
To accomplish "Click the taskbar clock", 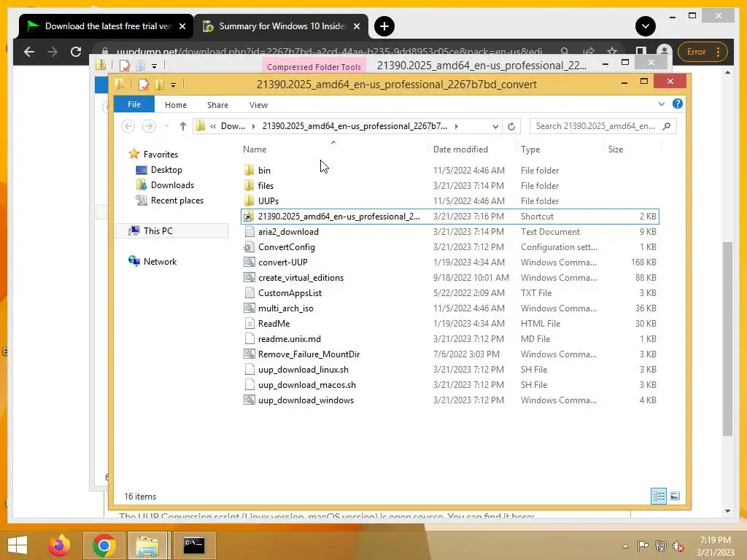I will tap(715, 546).
